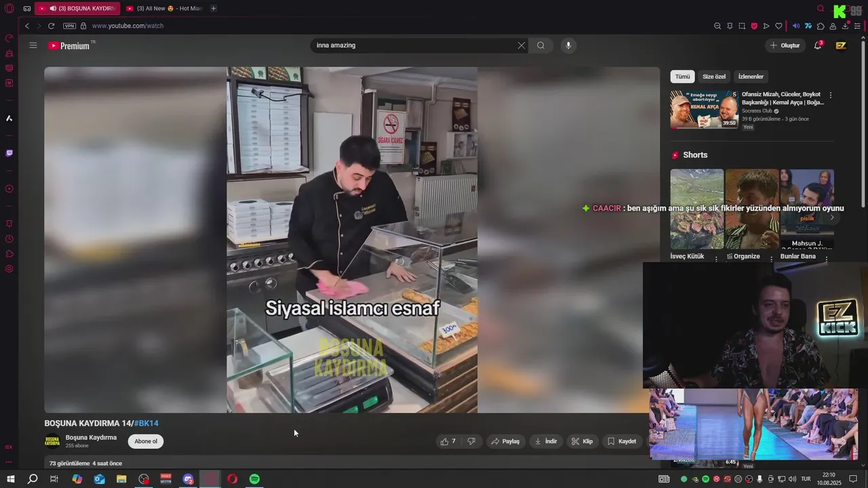Switch to the All New Hot Miami tab

click(165, 8)
